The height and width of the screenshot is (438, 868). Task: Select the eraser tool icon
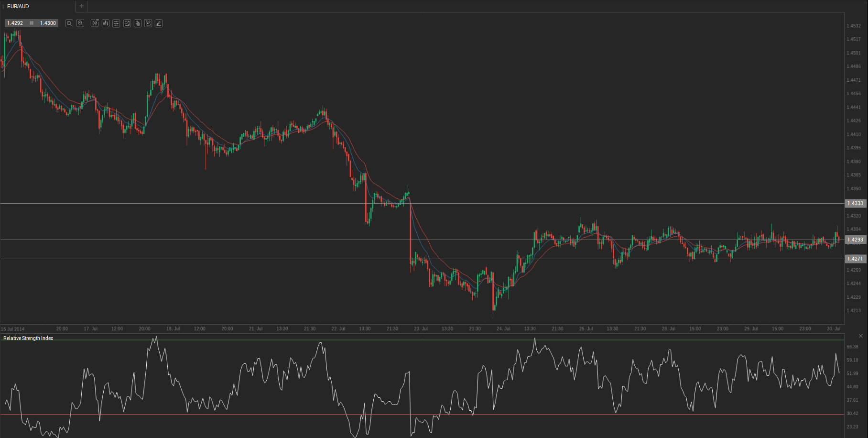[159, 23]
